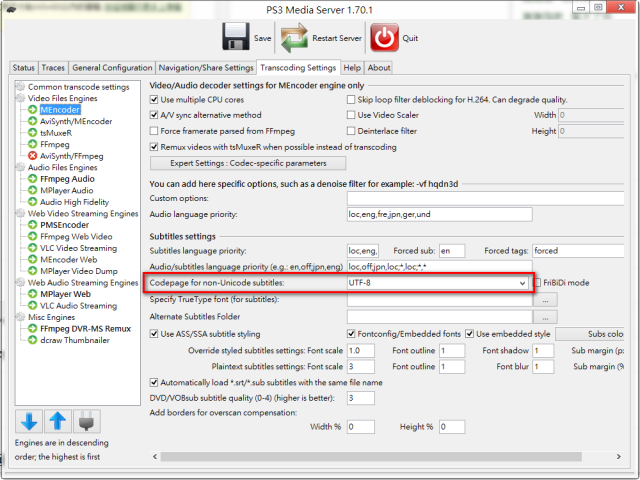Click green icon beside FFmpeg DVR-MS Remux

[33, 329]
